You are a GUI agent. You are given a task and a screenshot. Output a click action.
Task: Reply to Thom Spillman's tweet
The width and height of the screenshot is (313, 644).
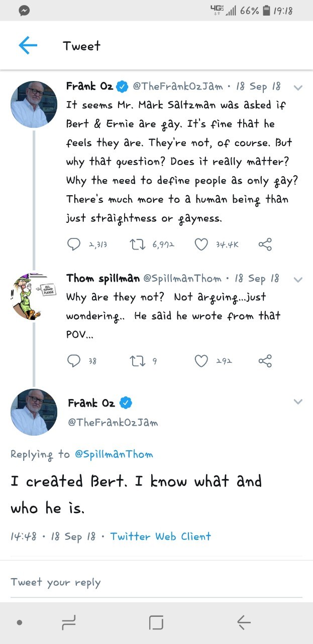(x=73, y=361)
